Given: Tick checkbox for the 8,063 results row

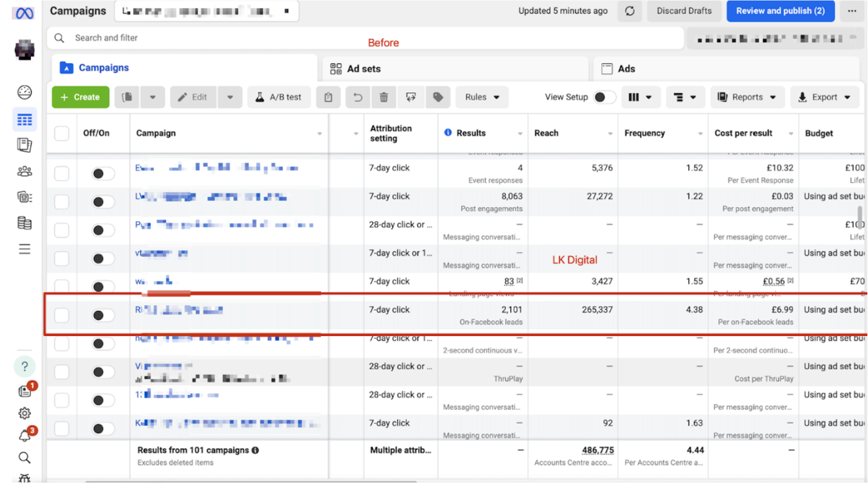Looking at the screenshot, I should (61, 202).
